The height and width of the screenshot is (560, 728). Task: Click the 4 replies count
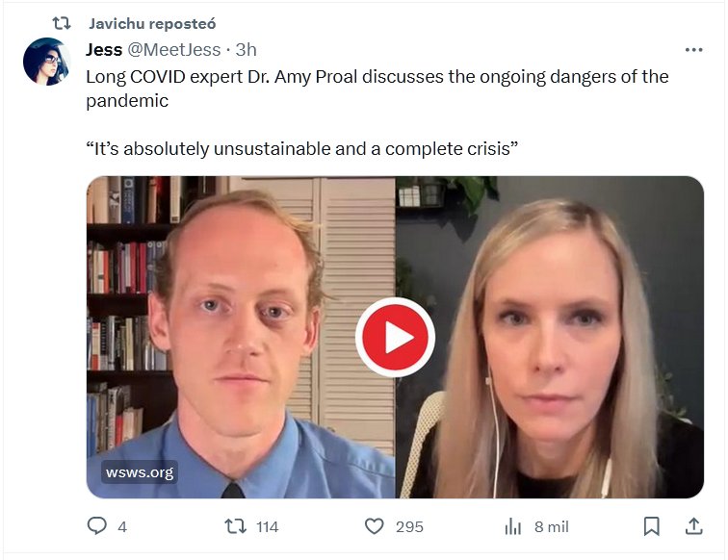point(122,526)
